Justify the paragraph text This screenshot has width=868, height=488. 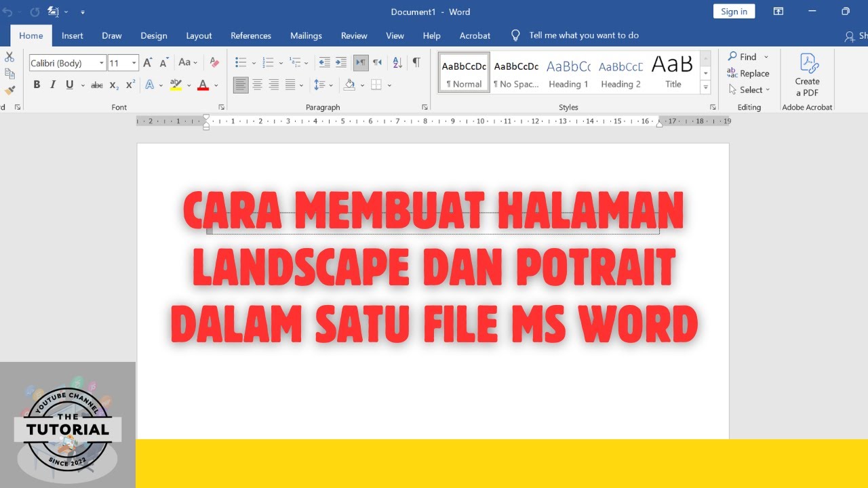click(290, 85)
